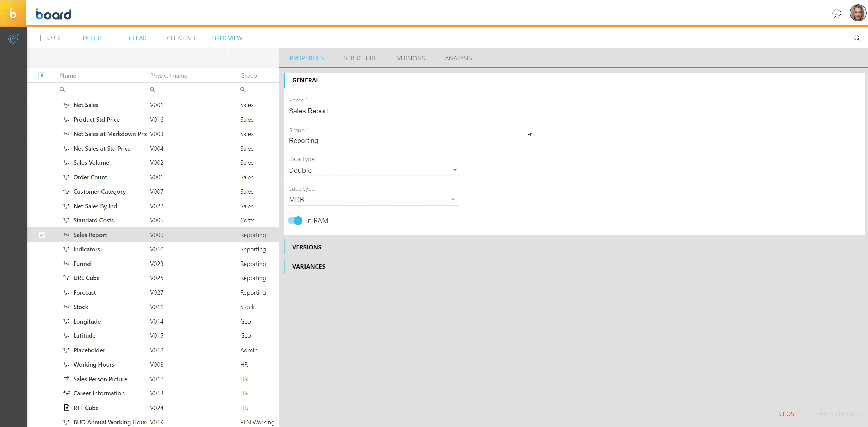The image size is (868, 427).
Task: Click the Physical name filter search icon
Action: tap(152, 89)
